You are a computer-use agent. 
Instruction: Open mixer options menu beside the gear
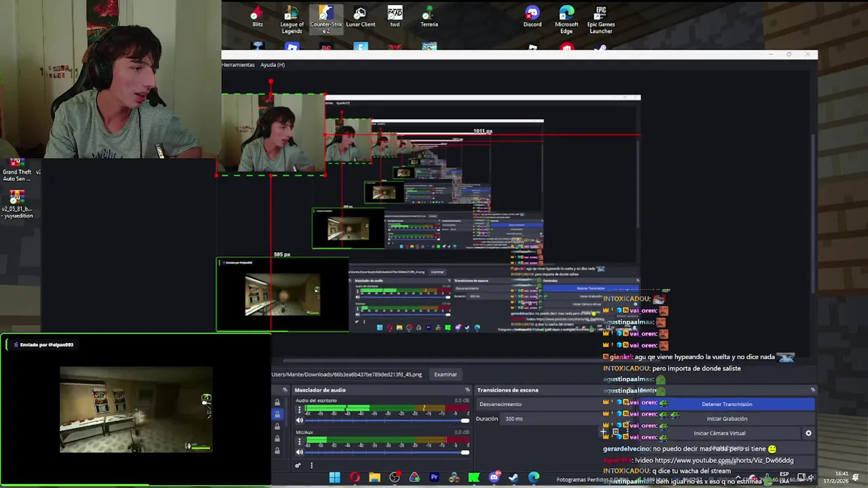[x=311, y=465]
